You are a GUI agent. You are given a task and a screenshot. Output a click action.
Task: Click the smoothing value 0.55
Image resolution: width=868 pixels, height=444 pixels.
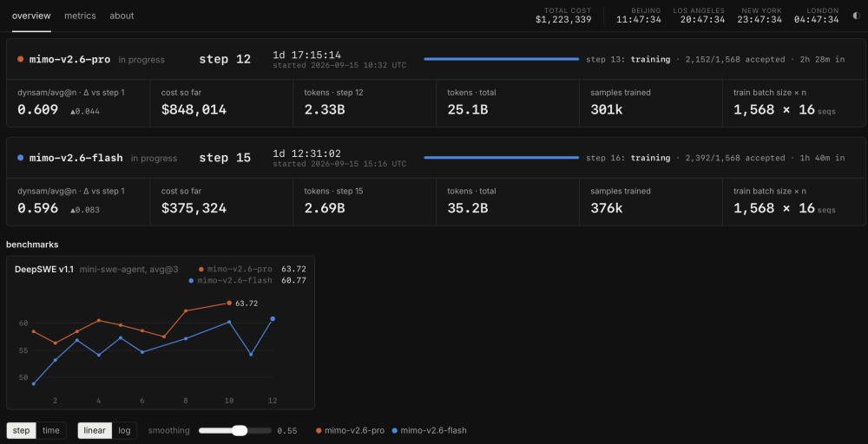pos(286,430)
